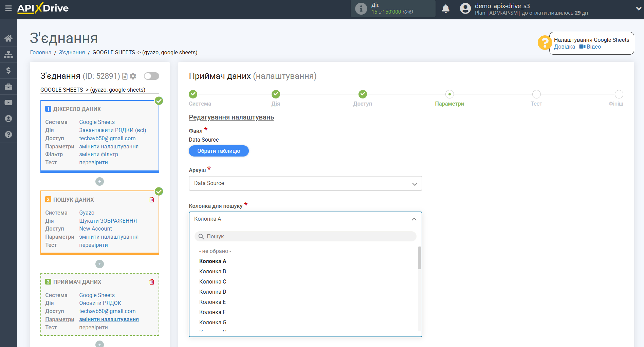Expand the Аркуш Data Source dropdown
Image resolution: width=644 pixels, height=347 pixels.
tap(305, 183)
